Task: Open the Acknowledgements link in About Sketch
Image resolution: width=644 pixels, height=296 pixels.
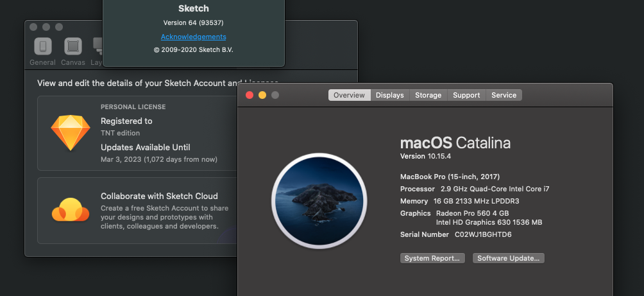Action: coord(194,37)
